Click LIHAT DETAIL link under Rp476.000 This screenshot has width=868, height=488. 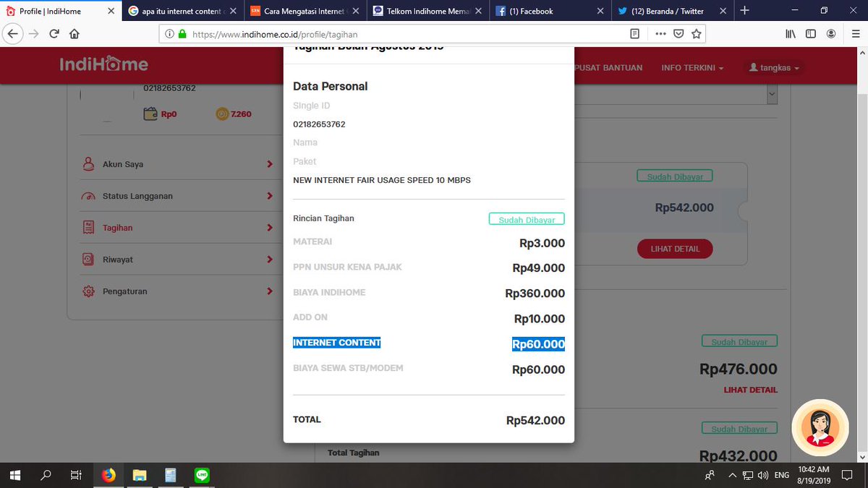coord(751,390)
